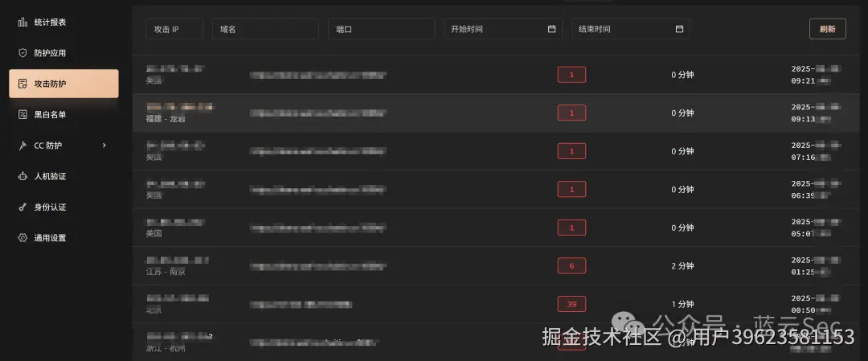Open the 人机验证 menu item
The image size is (868, 361).
tap(63, 176)
